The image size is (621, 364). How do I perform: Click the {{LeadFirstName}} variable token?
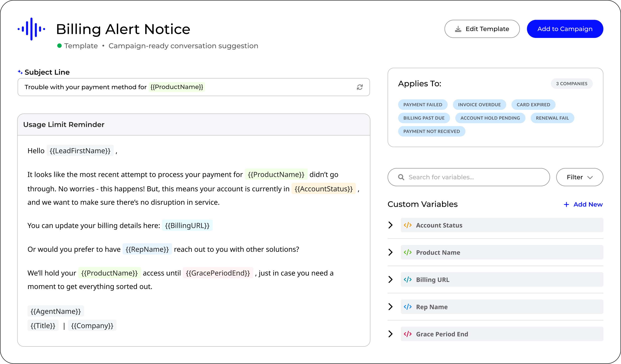80,151
